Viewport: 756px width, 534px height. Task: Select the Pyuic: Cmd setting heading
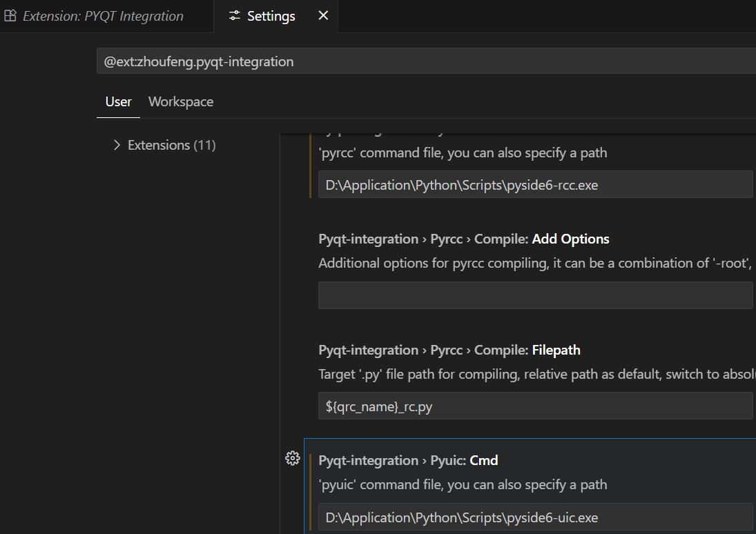point(408,460)
